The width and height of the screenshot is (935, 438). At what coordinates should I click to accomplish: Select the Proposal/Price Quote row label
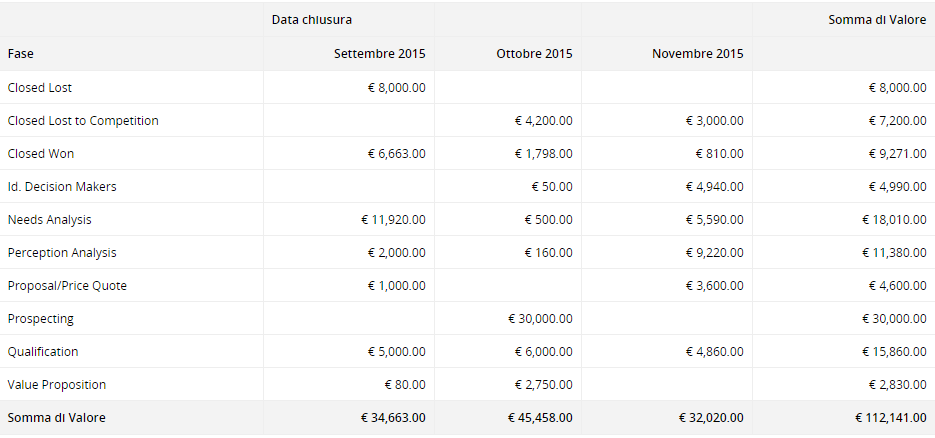point(67,285)
